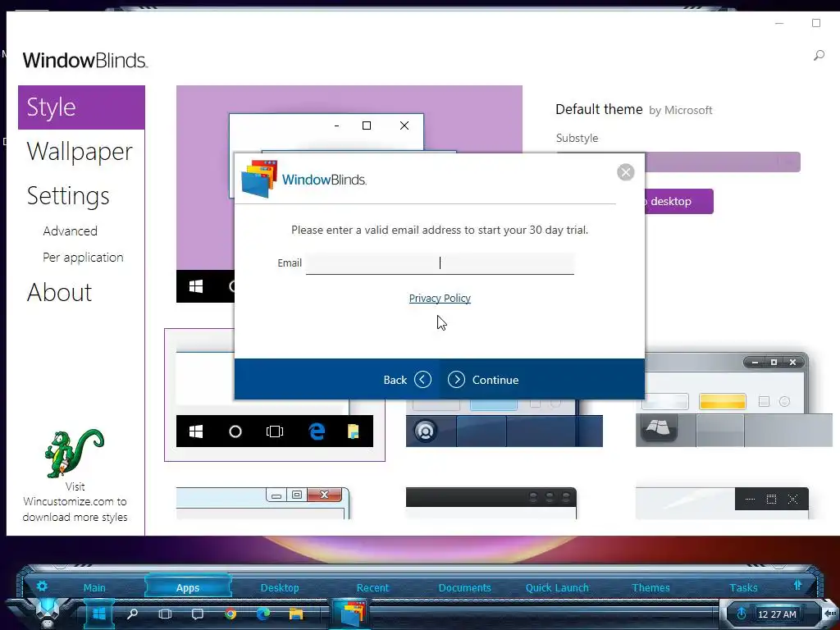Open the dock settings gear icon
The width and height of the screenshot is (840, 630).
[43, 586]
